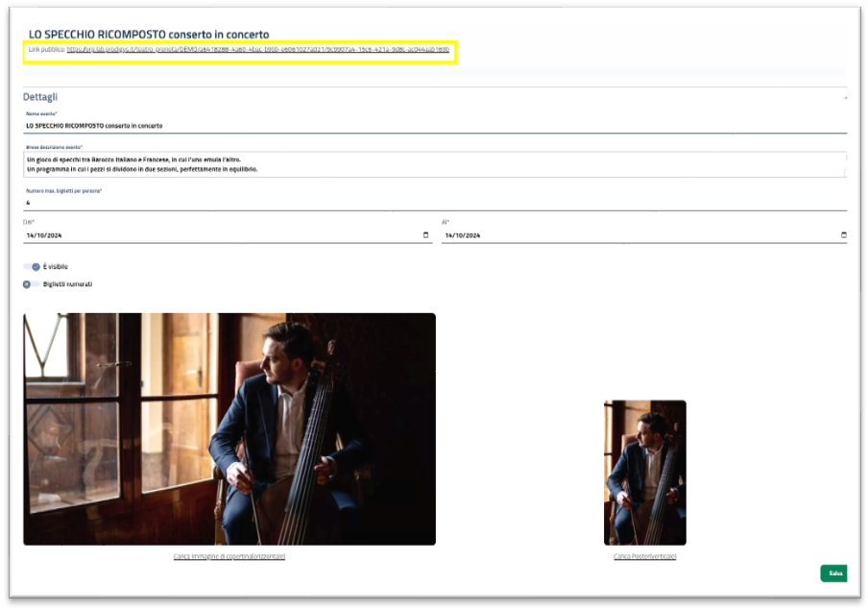The width and height of the screenshot is (868, 610).
Task: Click the Link pubblico label text
Action: 46,48
